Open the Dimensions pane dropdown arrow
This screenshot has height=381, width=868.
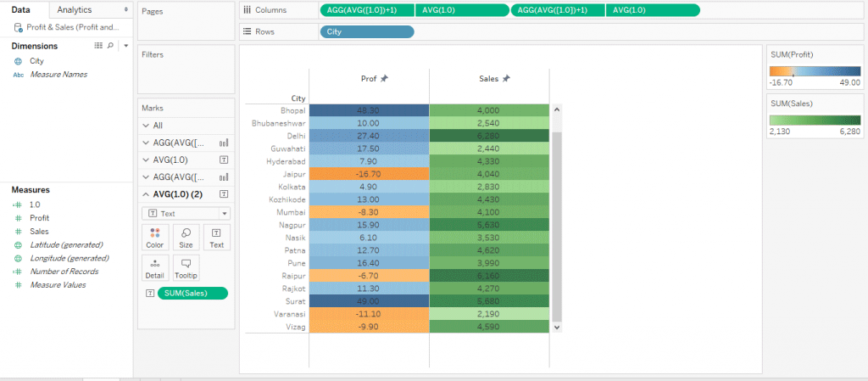coord(125,46)
